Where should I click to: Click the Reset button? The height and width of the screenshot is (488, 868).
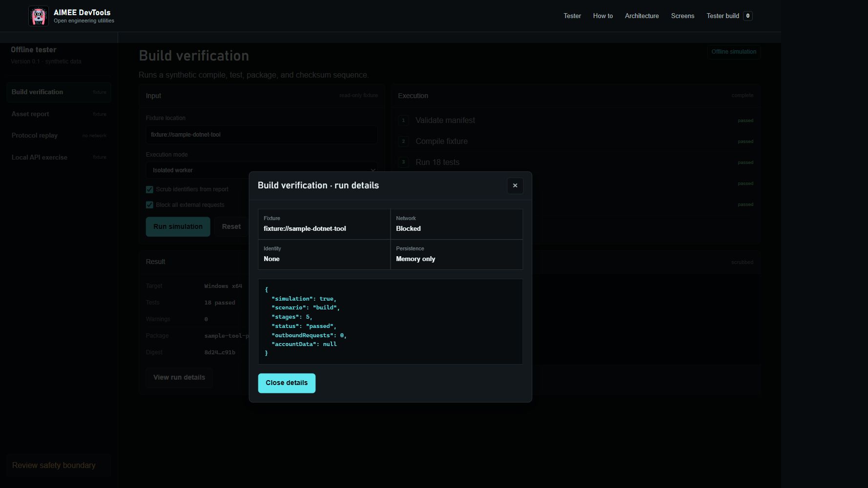click(x=231, y=227)
